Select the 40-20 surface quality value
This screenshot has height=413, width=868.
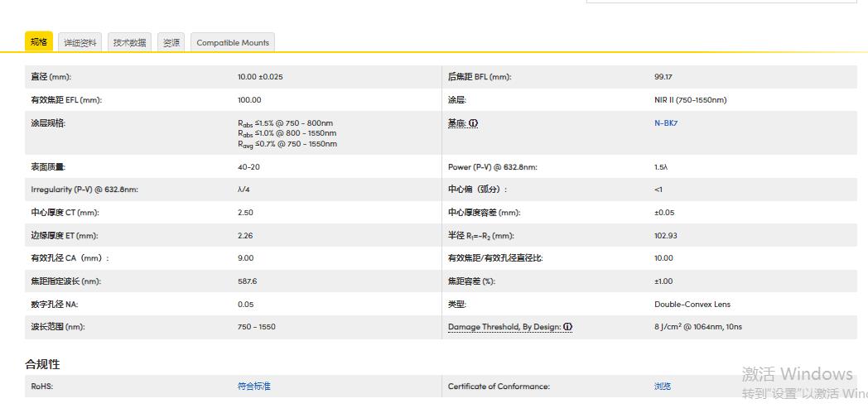tap(248, 167)
